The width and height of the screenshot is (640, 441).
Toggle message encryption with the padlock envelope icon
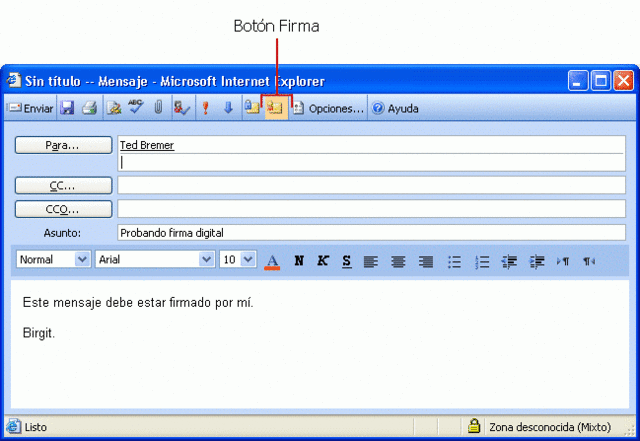click(x=252, y=108)
